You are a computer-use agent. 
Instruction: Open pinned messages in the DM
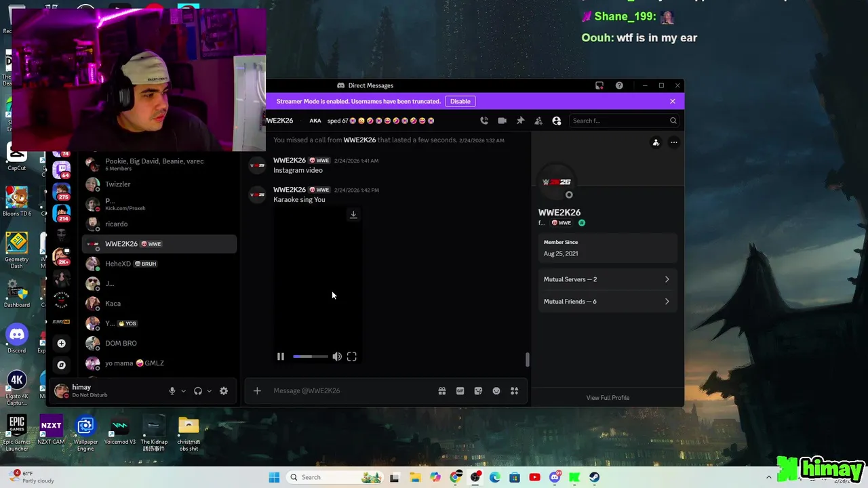click(520, 121)
